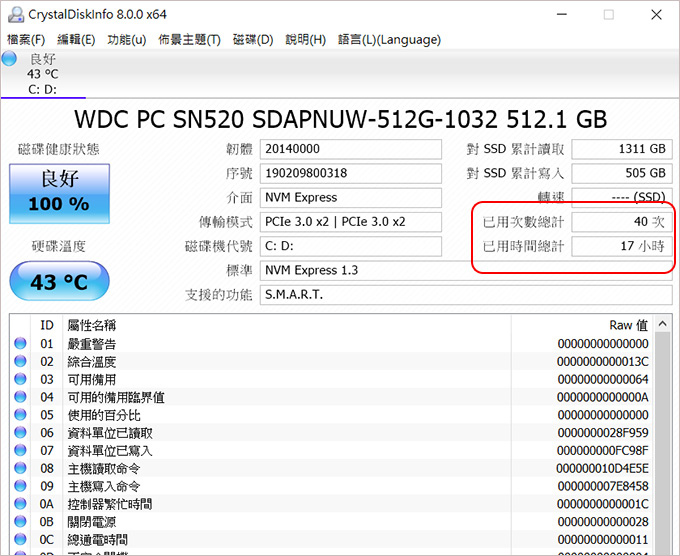Click the status orb for attribute 09
Viewport: 680px width, 556px height.
[x=20, y=486]
